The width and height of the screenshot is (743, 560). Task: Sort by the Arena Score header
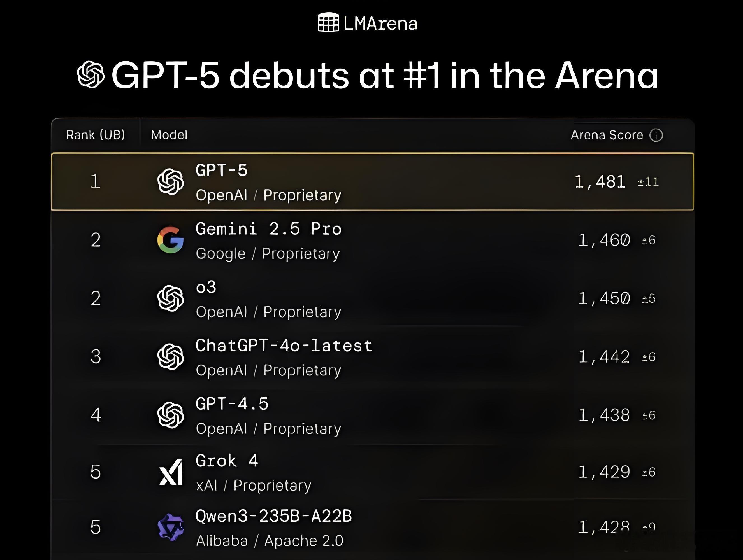pos(607,135)
